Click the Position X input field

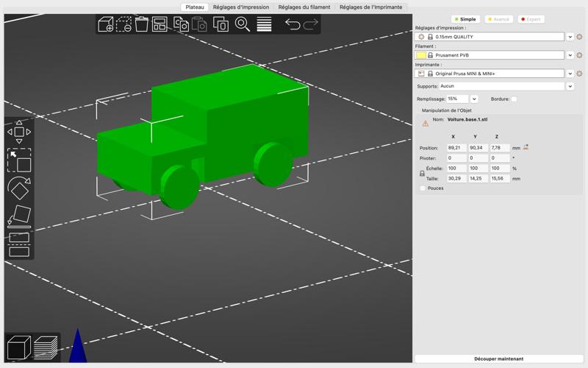(x=456, y=148)
